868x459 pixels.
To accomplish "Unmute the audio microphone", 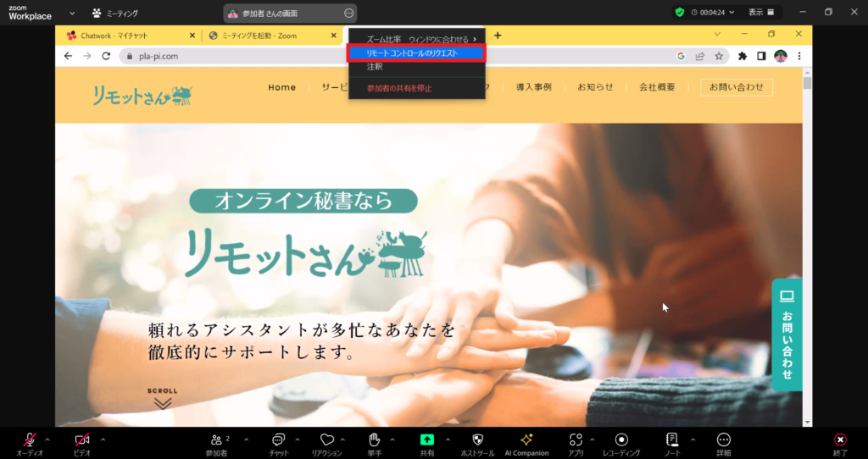I will (x=30, y=440).
